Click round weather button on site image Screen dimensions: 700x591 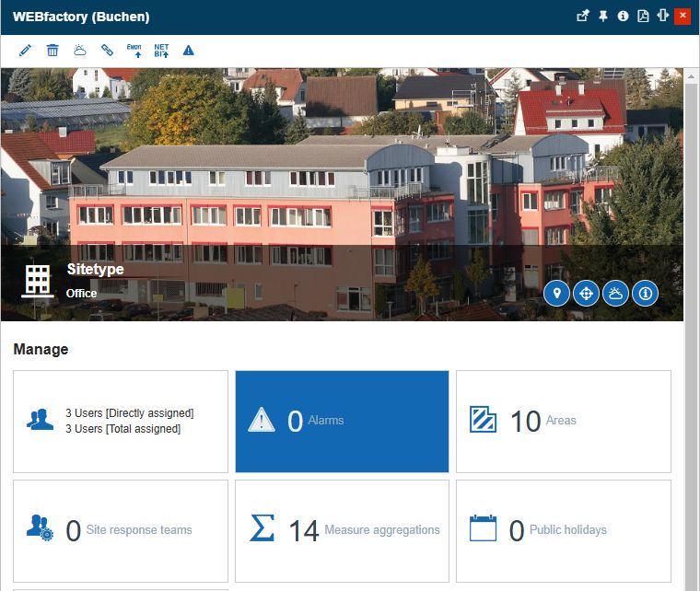point(615,294)
